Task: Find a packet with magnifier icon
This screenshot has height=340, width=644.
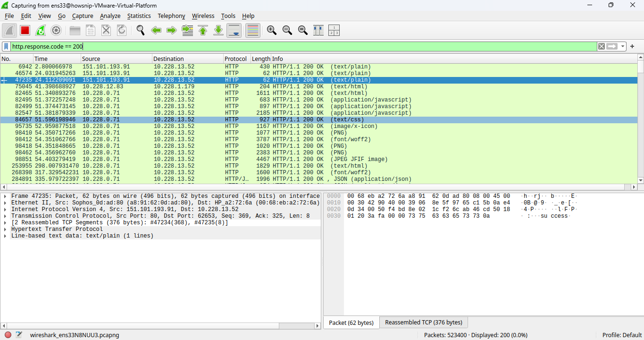Action: [141, 30]
